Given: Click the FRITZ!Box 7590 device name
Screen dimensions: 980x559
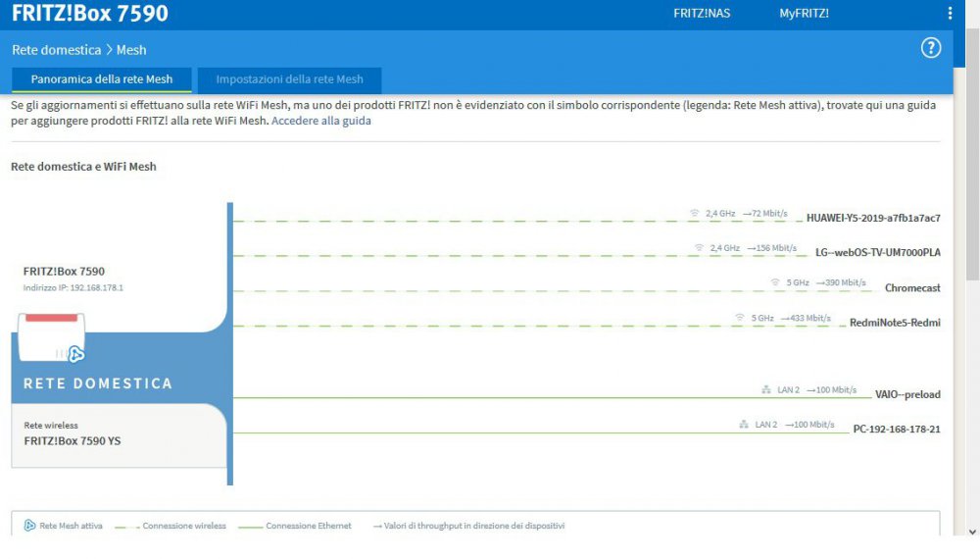Looking at the screenshot, I should 64,272.
